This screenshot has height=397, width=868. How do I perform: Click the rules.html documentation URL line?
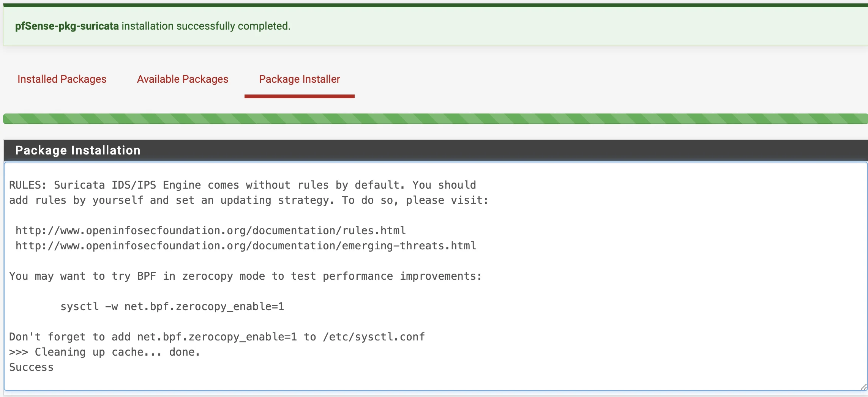point(211,230)
